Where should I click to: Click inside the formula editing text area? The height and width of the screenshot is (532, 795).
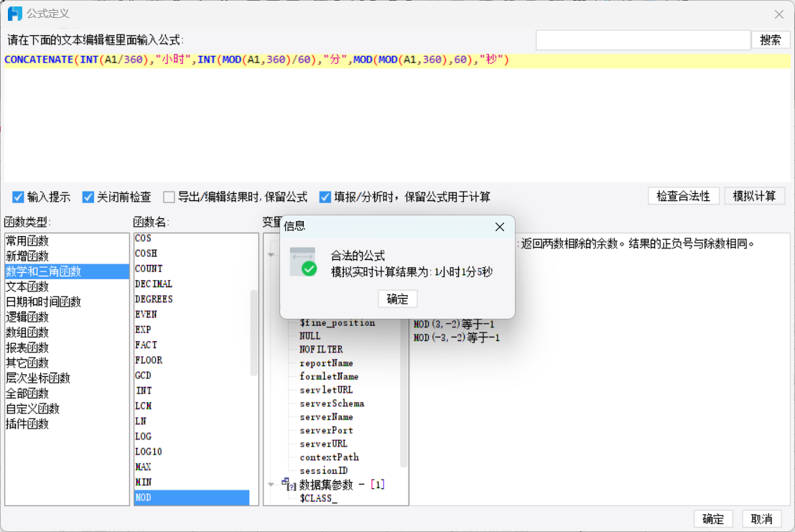click(397, 116)
